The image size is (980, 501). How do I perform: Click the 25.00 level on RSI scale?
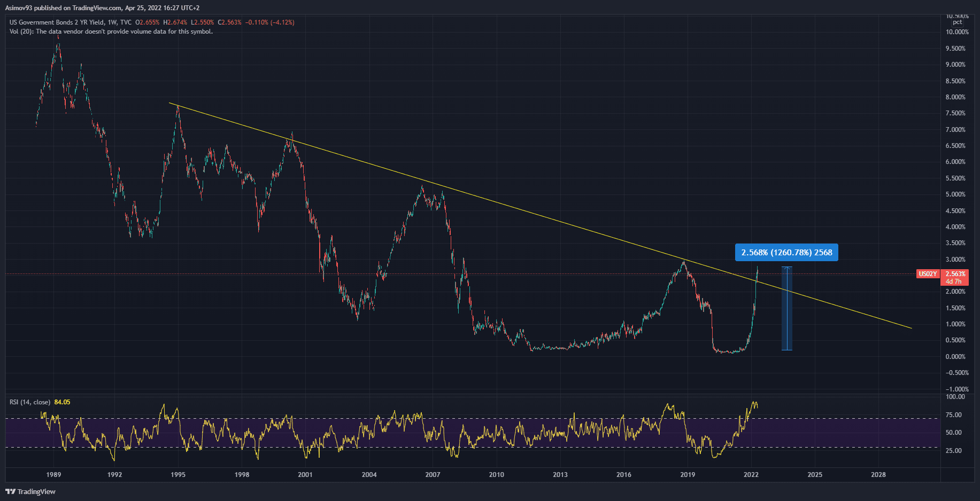(953, 451)
